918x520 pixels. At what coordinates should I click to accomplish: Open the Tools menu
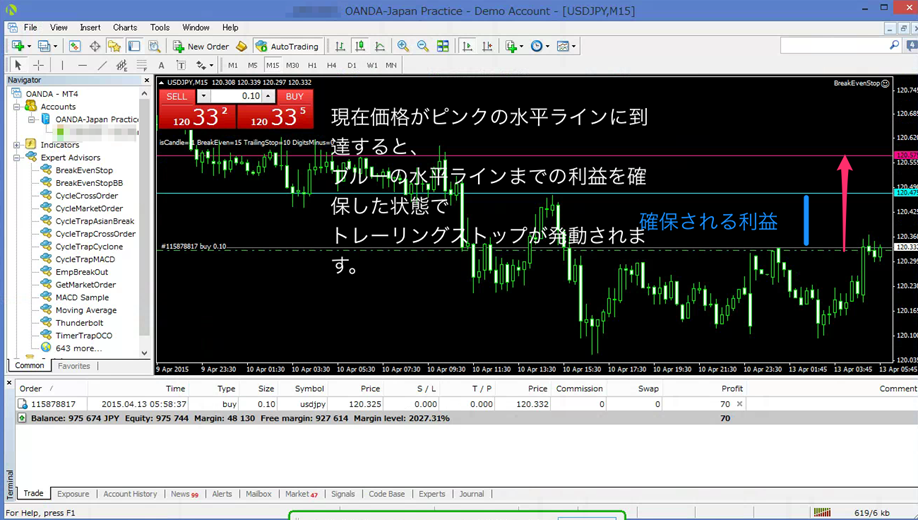[159, 28]
